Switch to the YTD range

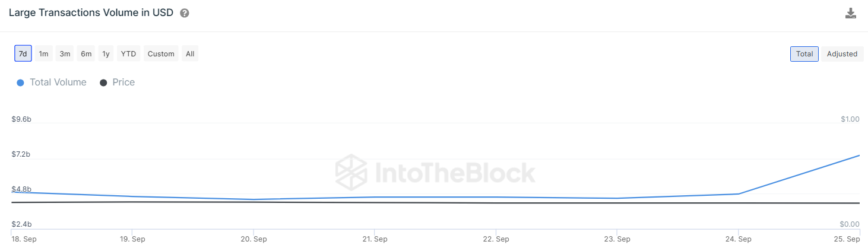[128, 53]
